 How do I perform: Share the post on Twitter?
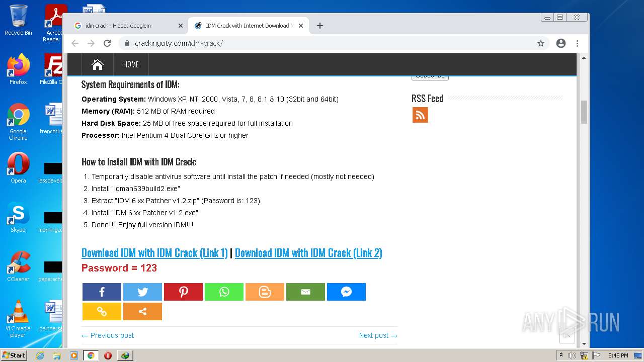click(x=142, y=292)
